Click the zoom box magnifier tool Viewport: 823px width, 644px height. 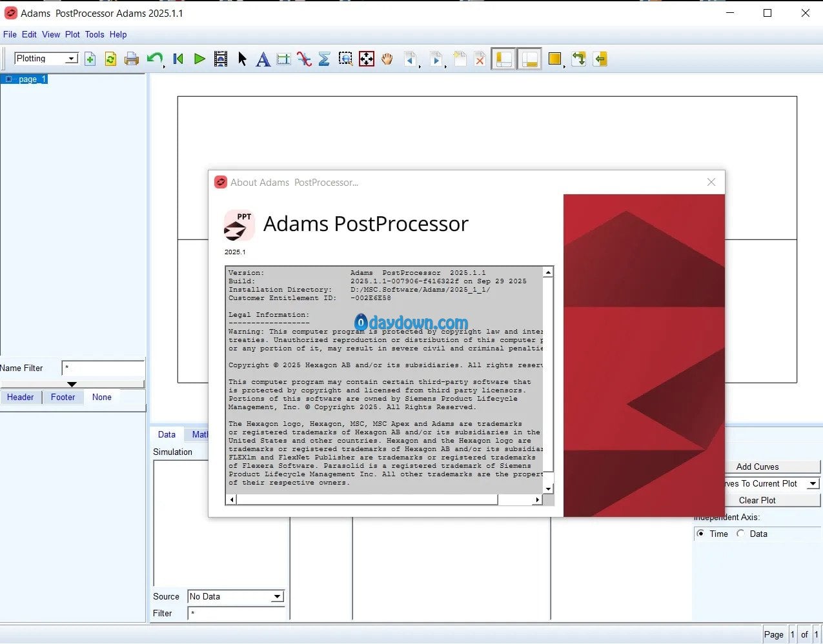[x=346, y=59]
